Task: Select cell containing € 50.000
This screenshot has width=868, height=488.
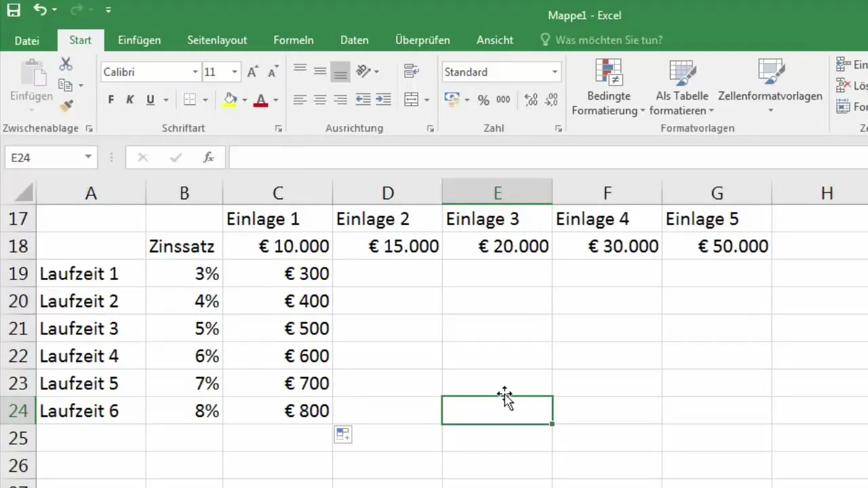Action: coord(717,246)
